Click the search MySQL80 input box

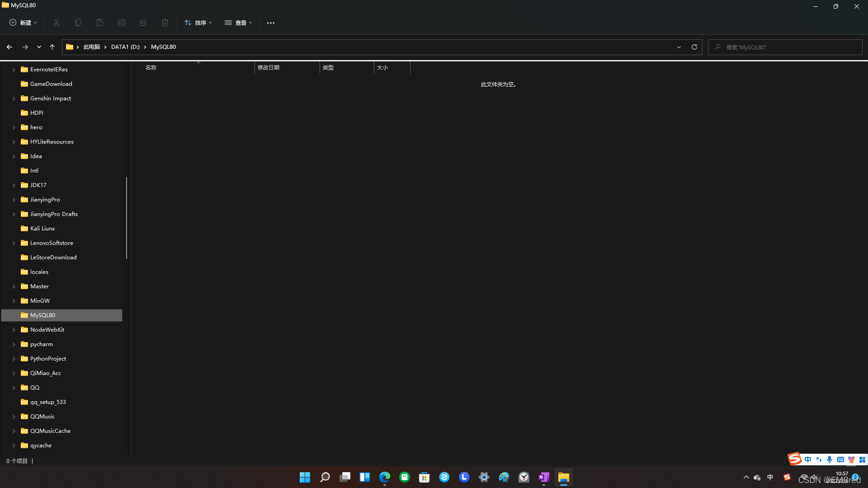click(x=787, y=47)
